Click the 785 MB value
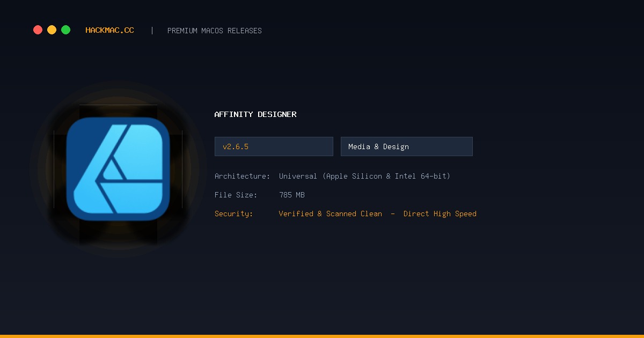The width and height of the screenshot is (644, 338). pos(292,195)
